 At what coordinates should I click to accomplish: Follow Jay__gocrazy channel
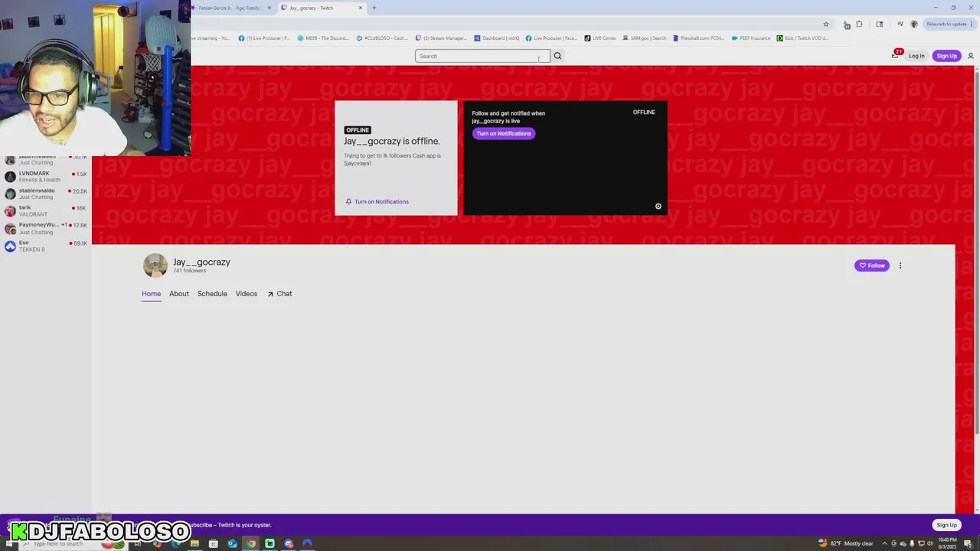click(x=872, y=266)
